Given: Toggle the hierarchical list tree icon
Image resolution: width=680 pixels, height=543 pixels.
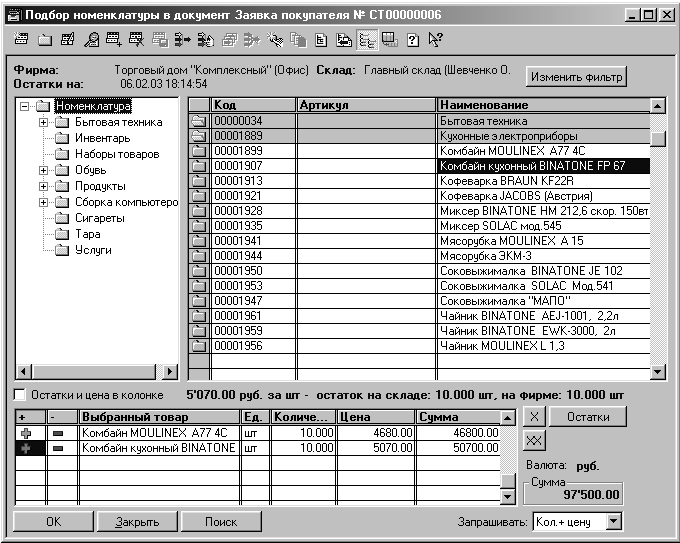Looking at the screenshot, I should (367, 40).
